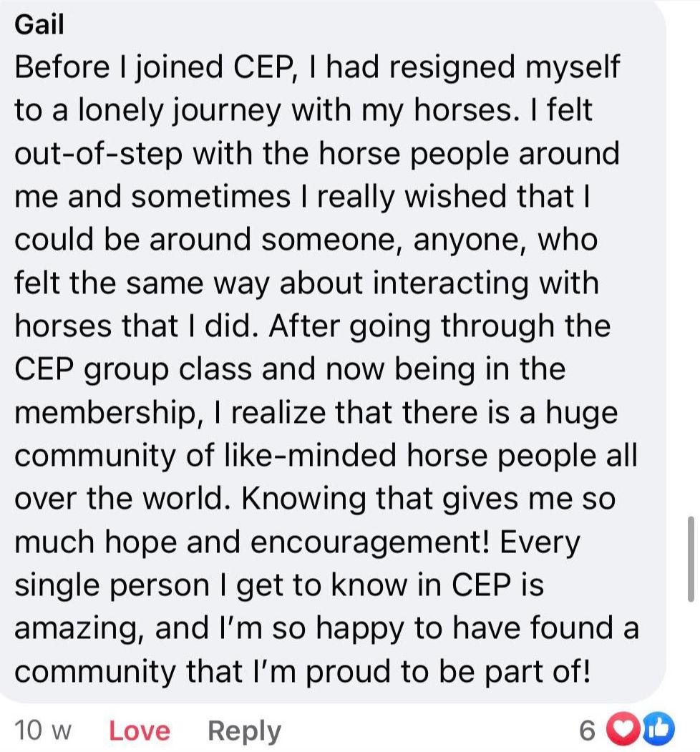Open the reactions count showing 6

587,730
